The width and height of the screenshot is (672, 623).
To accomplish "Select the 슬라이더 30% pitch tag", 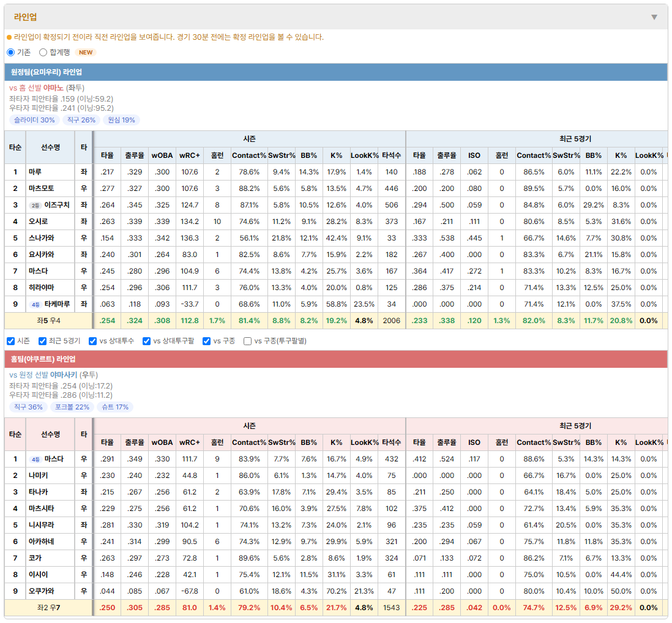I will point(34,120).
